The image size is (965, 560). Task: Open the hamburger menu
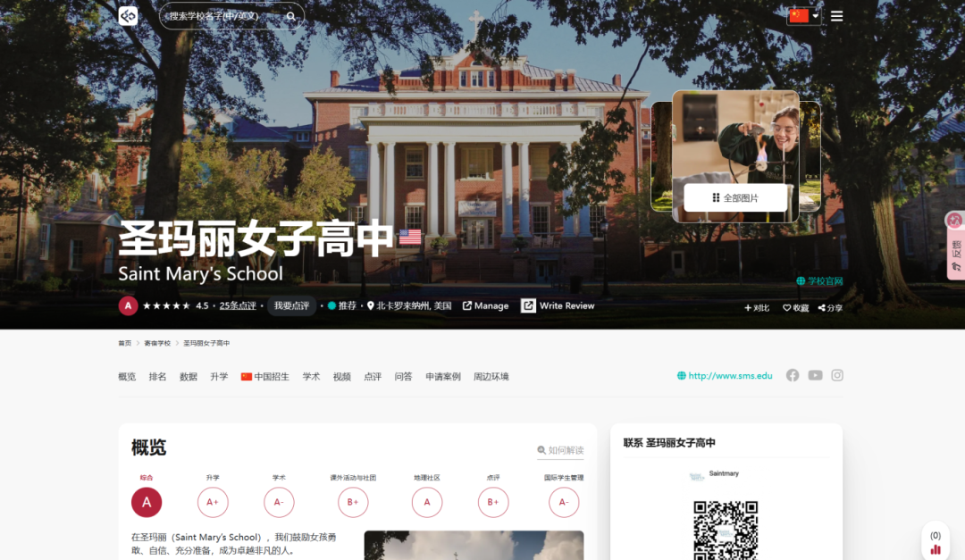click(x=836, y=16)
